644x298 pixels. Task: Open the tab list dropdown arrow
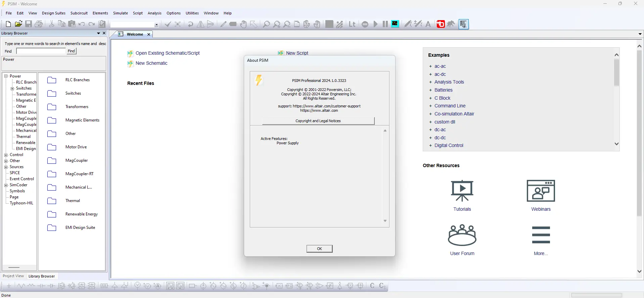(x=640, y=34)
